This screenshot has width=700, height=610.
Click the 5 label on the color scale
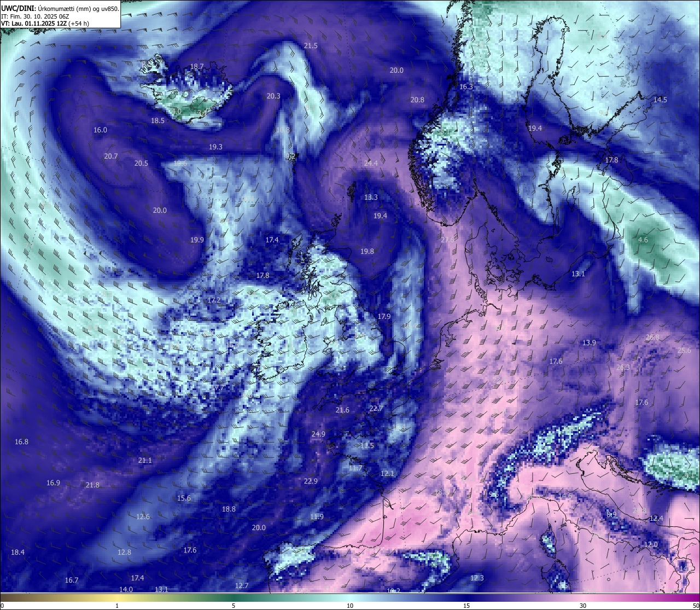tap(234, 606)
